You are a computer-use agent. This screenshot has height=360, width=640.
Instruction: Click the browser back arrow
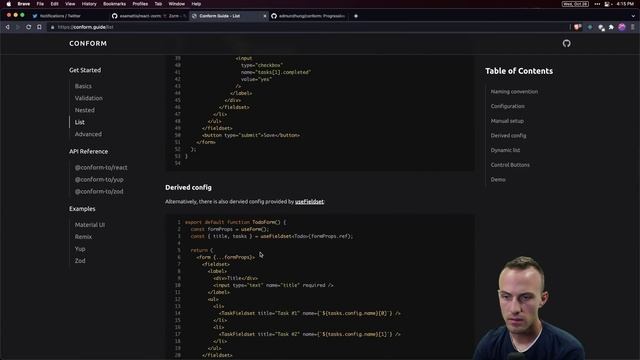tap(7, 27)
